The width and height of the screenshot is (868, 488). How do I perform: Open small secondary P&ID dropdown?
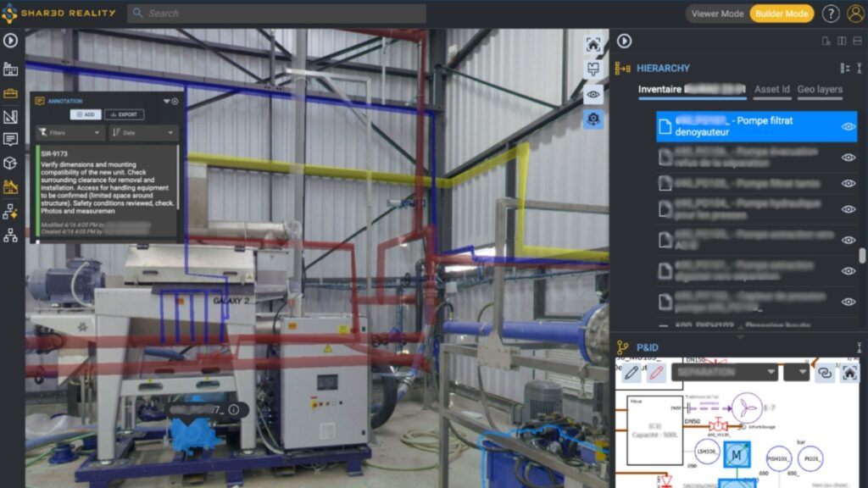coord(797,373)
